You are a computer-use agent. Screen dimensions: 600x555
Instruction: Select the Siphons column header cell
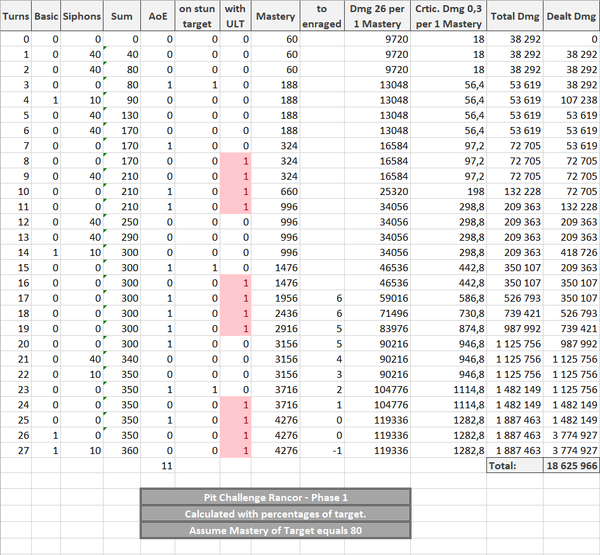[x=82, y=17]
